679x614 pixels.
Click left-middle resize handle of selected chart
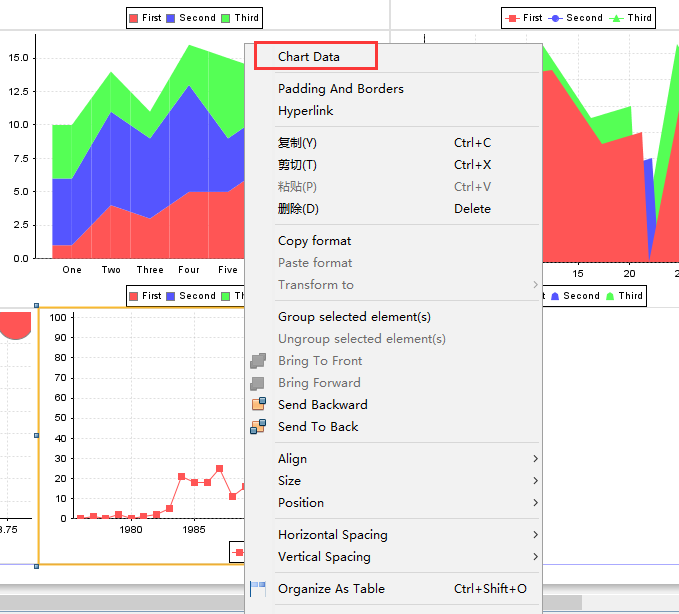click(36, 436)
